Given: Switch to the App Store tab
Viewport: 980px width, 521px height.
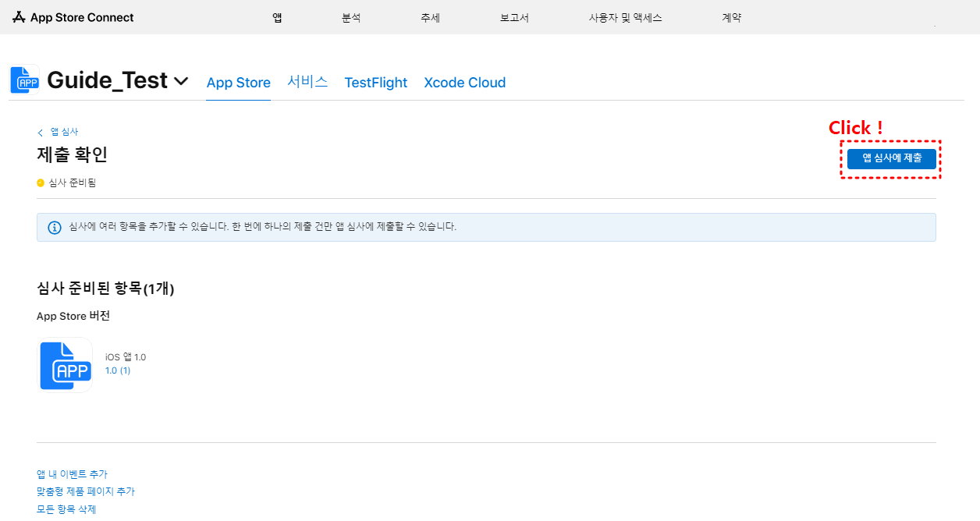Looking at the screenshot, I should (x=238, y=83).
